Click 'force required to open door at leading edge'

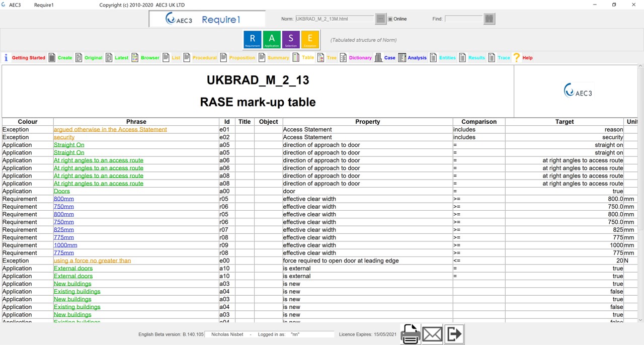coord(341,261)
